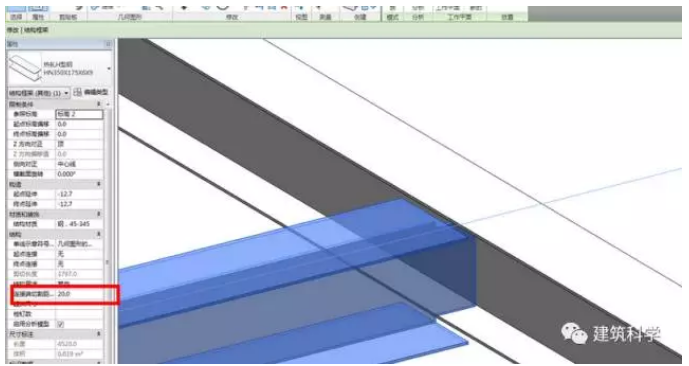Image resolution: width=689 pixels, height=366 pixels.
Task: Click the 视图 ribbon panel label
Action: pyautogui.click(x=301, y=17)
